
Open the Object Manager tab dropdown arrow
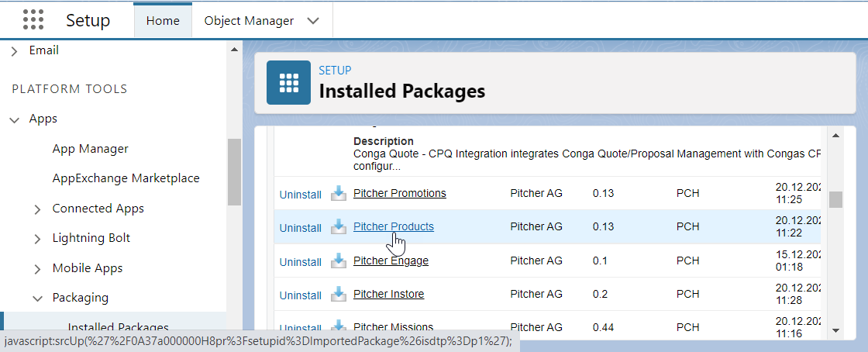click(x=313, y=21)
